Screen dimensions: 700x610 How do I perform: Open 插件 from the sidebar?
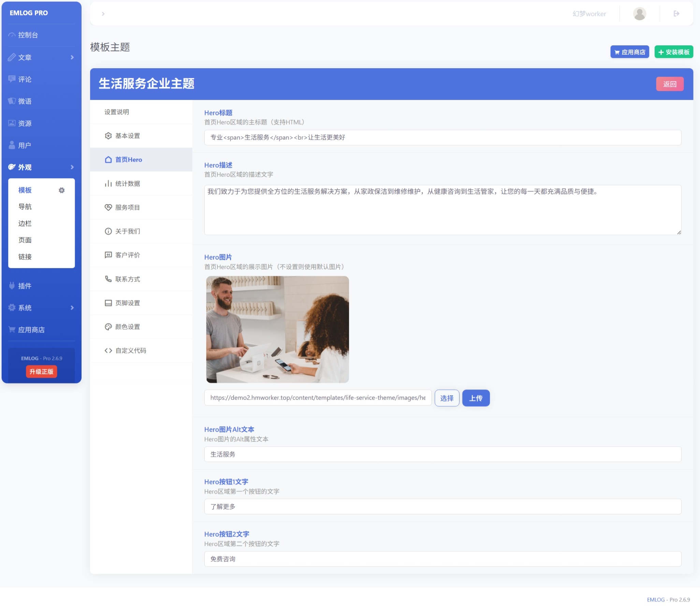[25, 286]
